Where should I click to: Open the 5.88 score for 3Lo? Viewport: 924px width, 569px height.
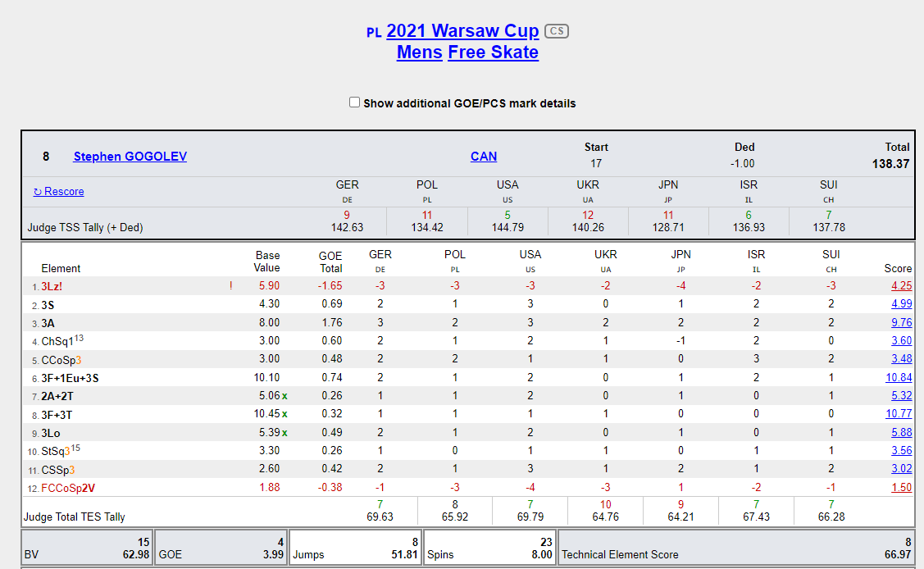(901, 433)
